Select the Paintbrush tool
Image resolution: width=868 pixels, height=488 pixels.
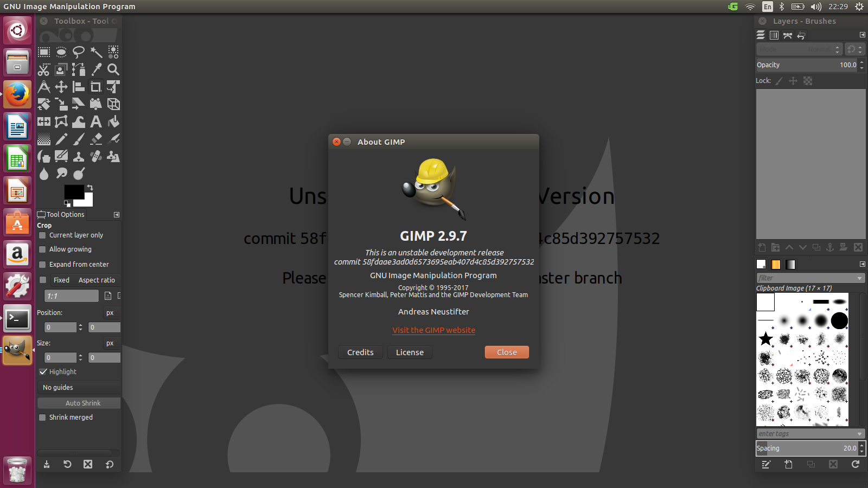(x=79, y=139)
